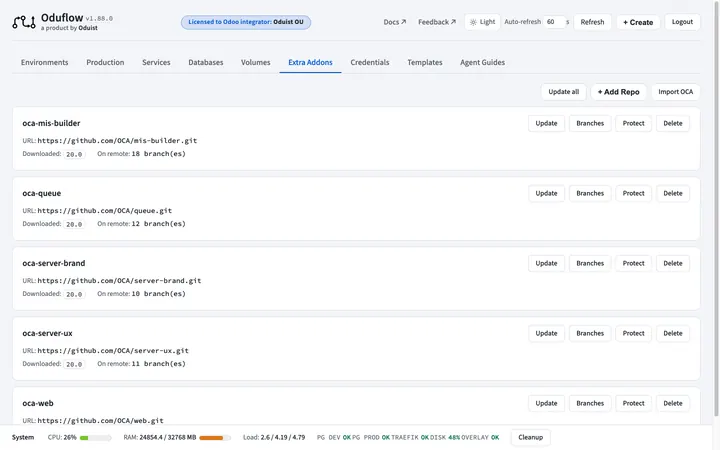
Task: Show Branches for oca-web
Action: point(590,403)
